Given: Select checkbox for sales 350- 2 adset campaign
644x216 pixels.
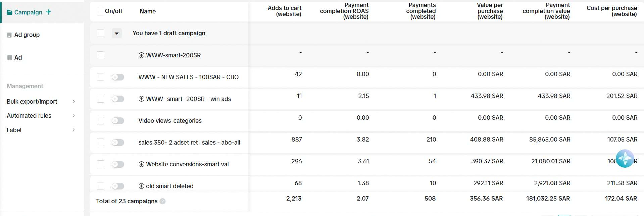Looking at the screenshot, I should [x=100, y=143].
